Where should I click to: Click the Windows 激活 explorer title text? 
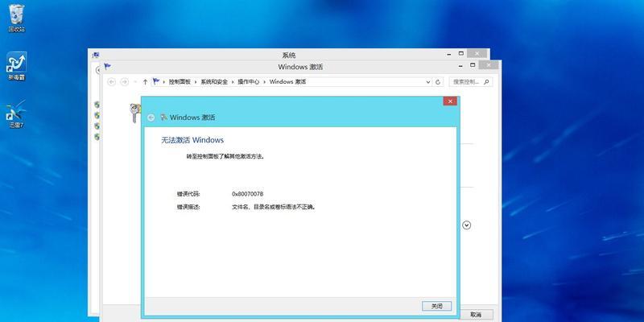tap(300, 67)
